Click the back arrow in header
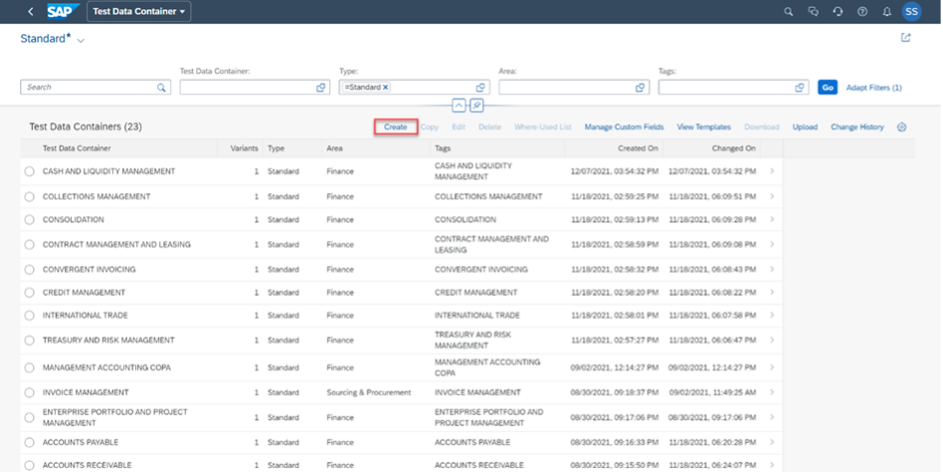The width and height of the screenshot is (943, 474). point(30,12)
